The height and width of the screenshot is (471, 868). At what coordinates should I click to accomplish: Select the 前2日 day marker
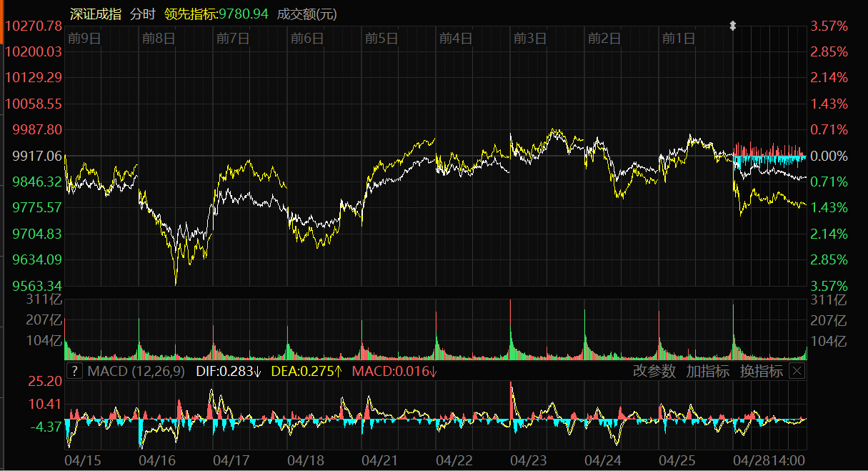(604, 39)
